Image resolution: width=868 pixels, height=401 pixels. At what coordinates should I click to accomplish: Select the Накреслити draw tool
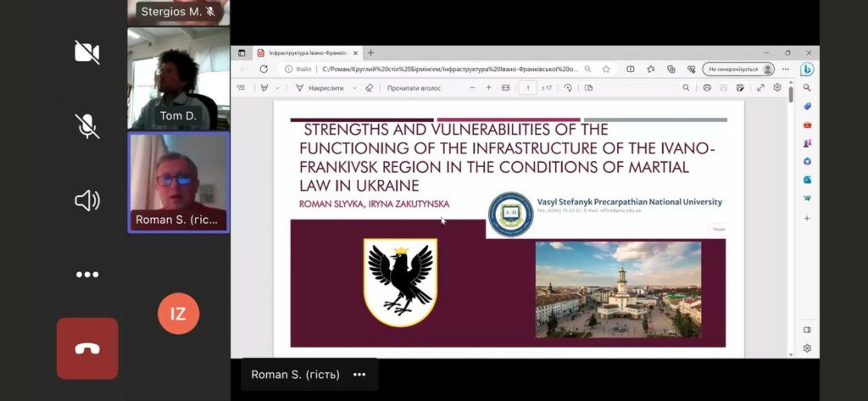[x=320, y=87]
